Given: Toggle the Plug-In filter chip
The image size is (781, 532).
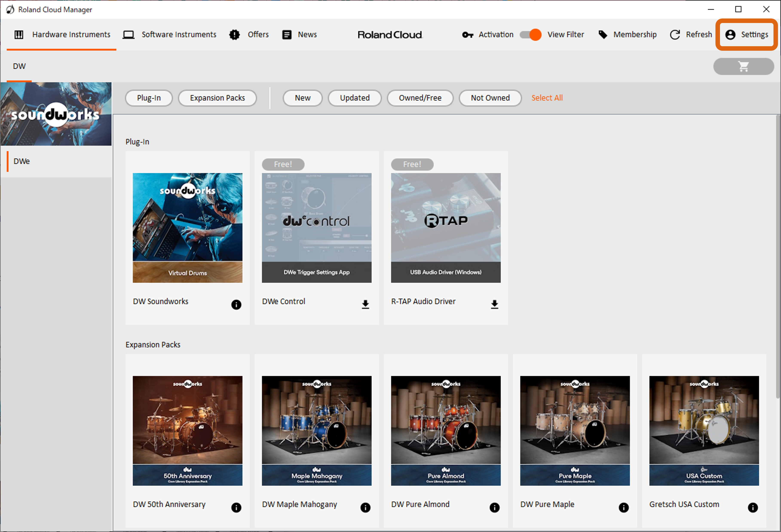Looking at the screenshot, I should 149,98.
